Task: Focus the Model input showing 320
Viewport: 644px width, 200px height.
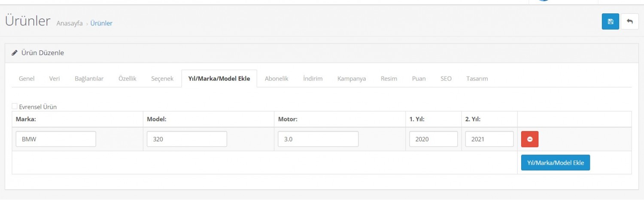Action: coord(187,139)
